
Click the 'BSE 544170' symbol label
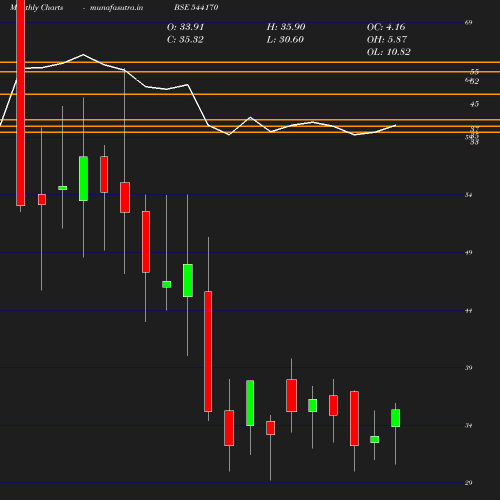pyautogui.click(x=196, y=7)
